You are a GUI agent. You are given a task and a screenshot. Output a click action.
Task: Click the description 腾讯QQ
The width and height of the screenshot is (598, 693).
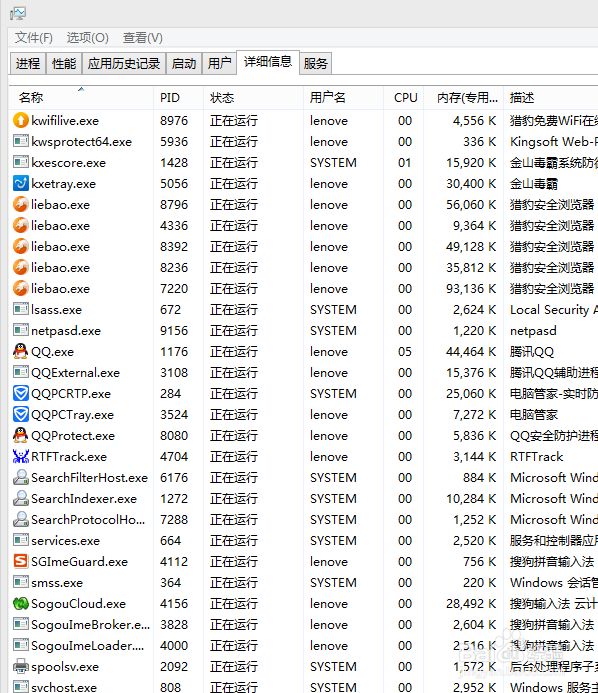coord(532,352)
